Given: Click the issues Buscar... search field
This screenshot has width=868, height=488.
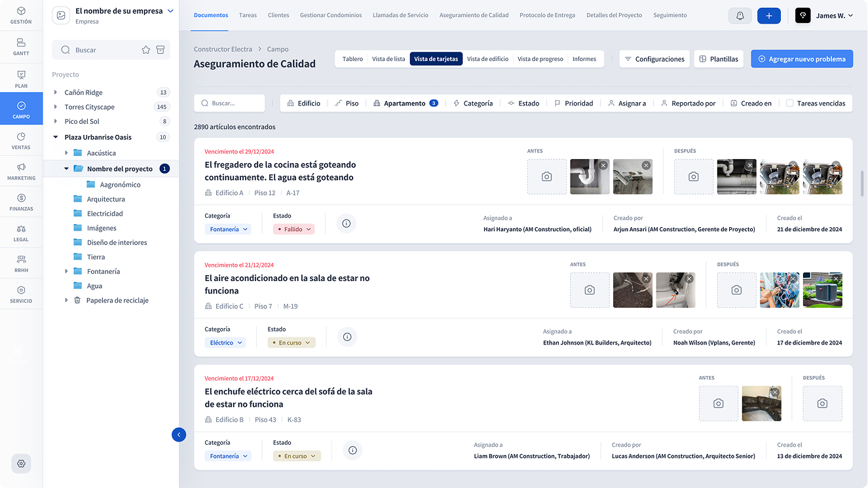Looking at the screenshot, I should pos(229,103).
